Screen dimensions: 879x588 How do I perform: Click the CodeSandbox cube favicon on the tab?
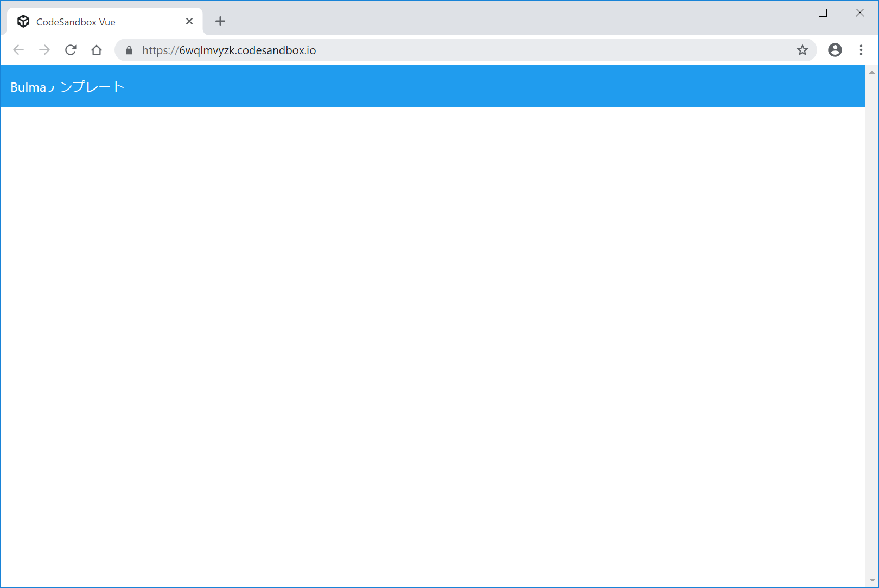click(23, 22)
